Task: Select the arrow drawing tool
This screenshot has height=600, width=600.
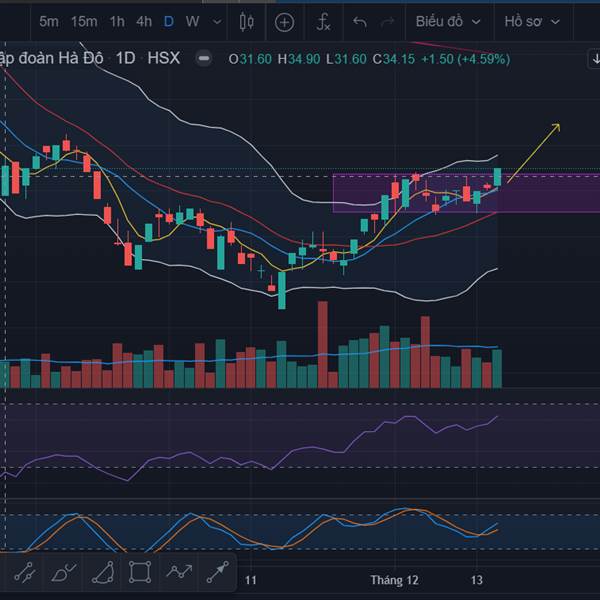Action: coord(217,572)
